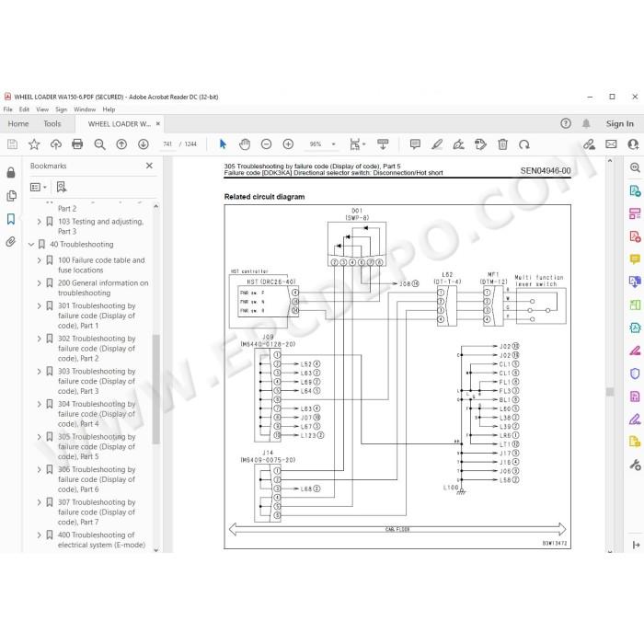Activate the selection arrow tool

[x=223, y=144]
